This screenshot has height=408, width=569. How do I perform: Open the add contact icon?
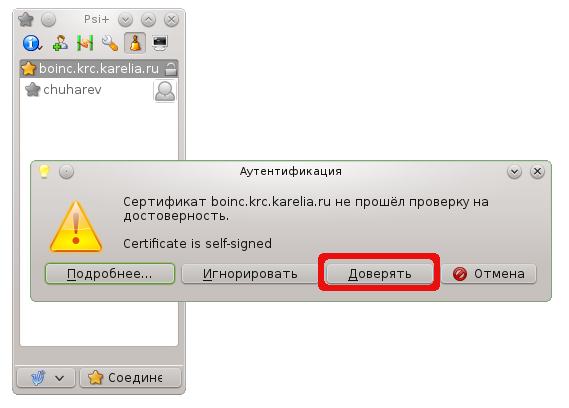(x=60, y=43)
